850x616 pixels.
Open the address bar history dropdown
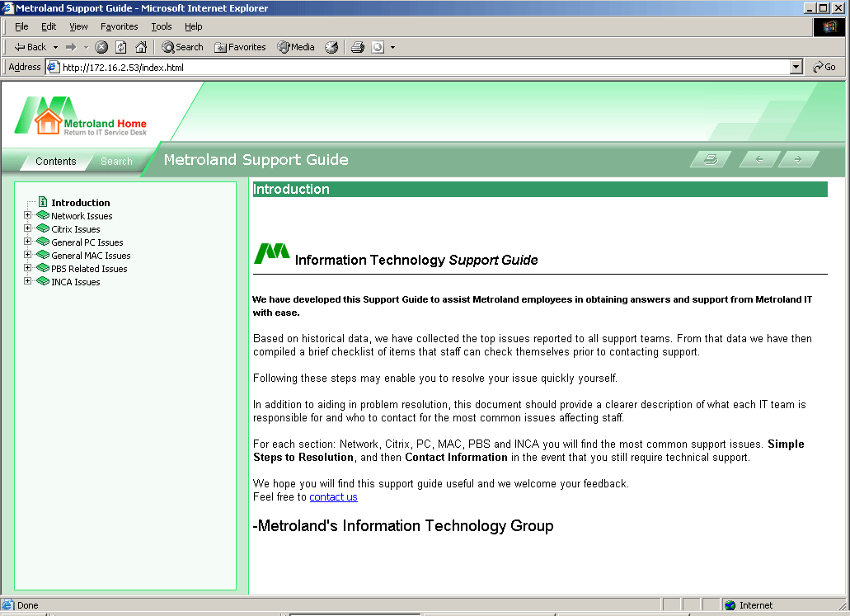[x=796, y=68]
